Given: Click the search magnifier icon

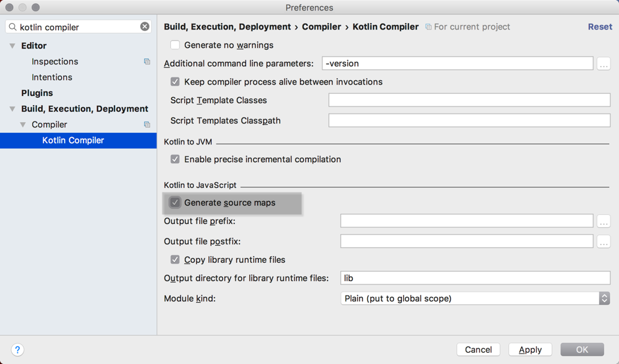Looking at the screenshot, I should click(x=12, y=27).
